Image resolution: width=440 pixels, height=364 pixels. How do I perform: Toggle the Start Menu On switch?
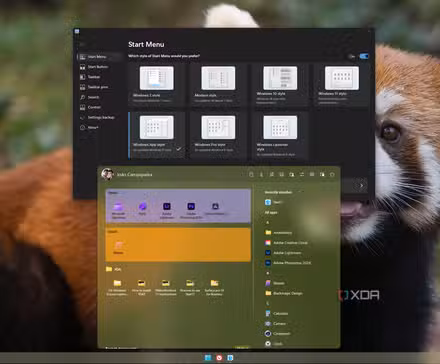pyautogui.click(x=364, y=56)
